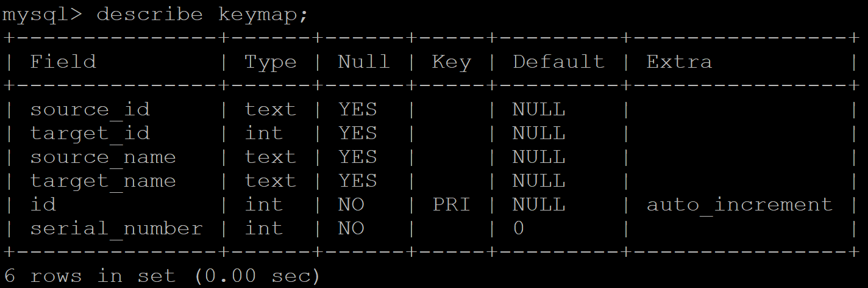
Task: Click the NO null value for id row
Action: (351, 204)
